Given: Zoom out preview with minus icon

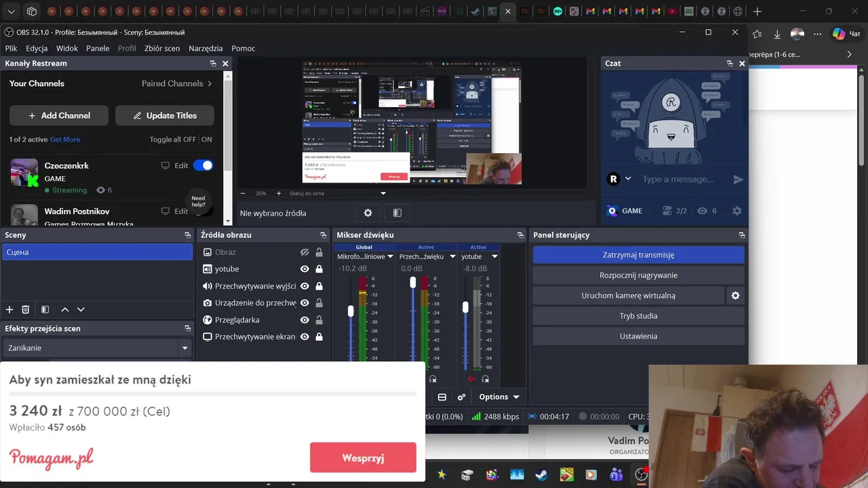Looking at the screenshot, I should tap(243, 193).
